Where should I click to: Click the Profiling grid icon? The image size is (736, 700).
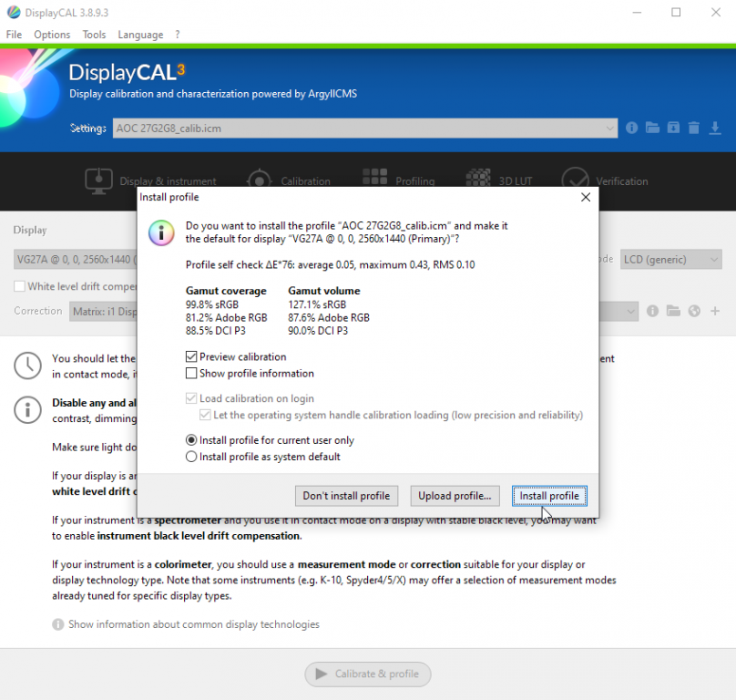pos(374,177)
